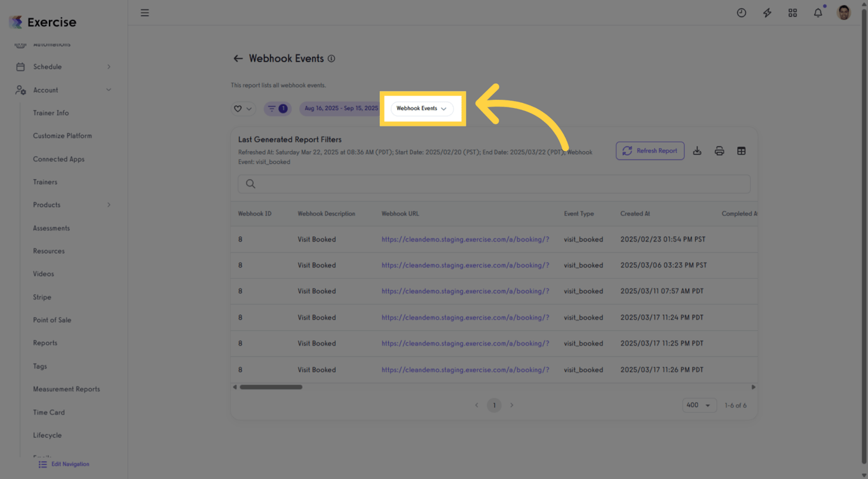This screenshot has height=479, width=868.
Task: Open Customize Platform in sidebar
Action: [62, 136]
